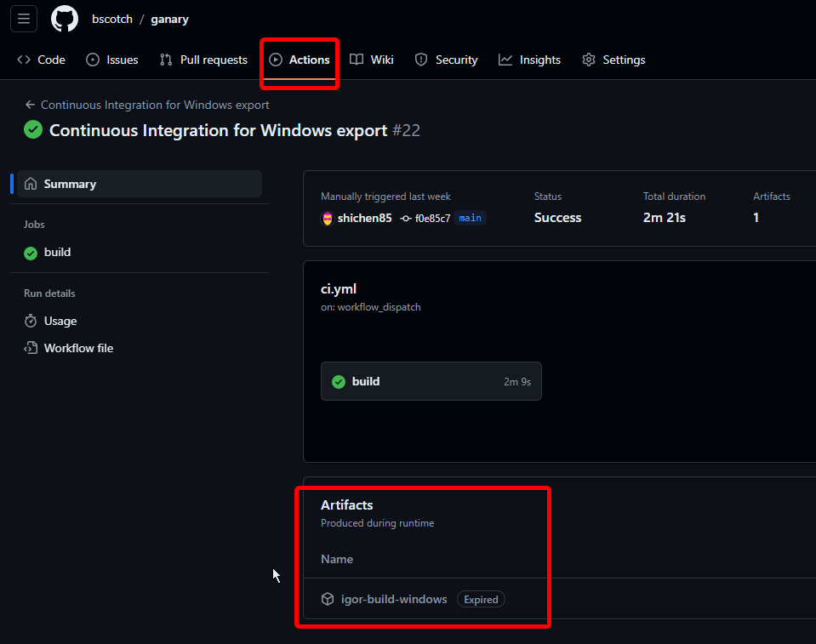Click the Settings gear icon
Screen dimensions: 816x644
click(589, 60)
